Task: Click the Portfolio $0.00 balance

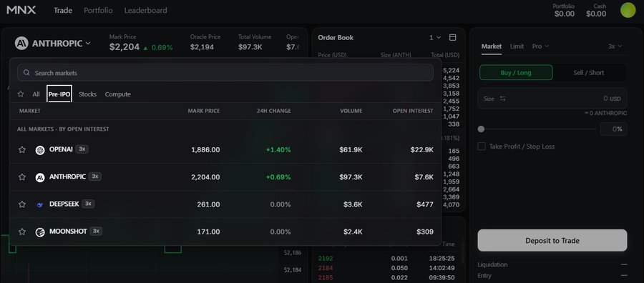Action: [x=565, y=14]
